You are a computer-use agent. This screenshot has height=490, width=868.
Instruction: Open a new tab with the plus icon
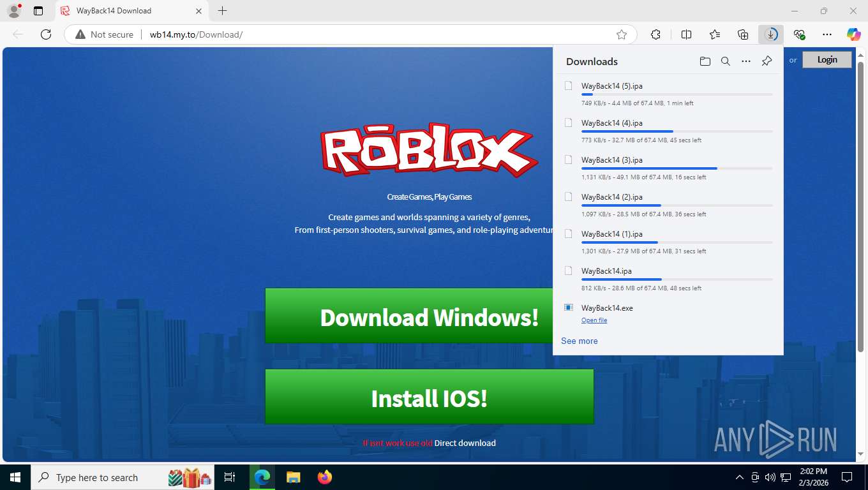tap(222, 11)
